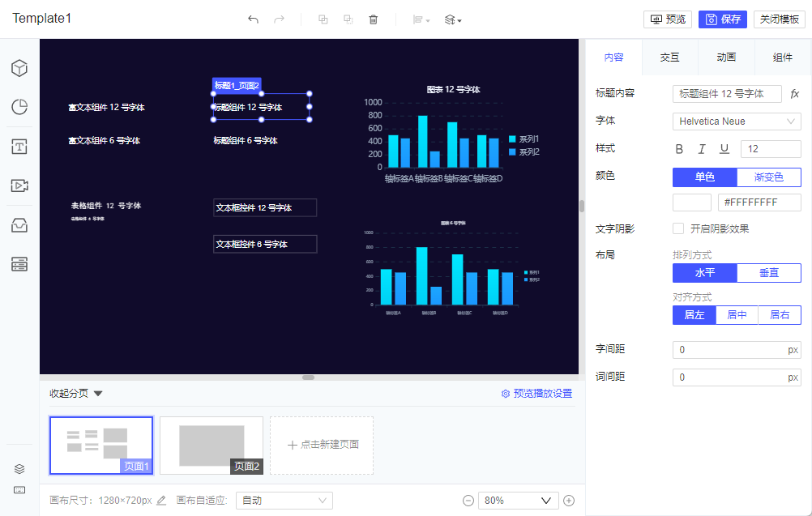812x516 pixels.
Task: Select 水平 horizontal arrangement
Action: (704, 273)
